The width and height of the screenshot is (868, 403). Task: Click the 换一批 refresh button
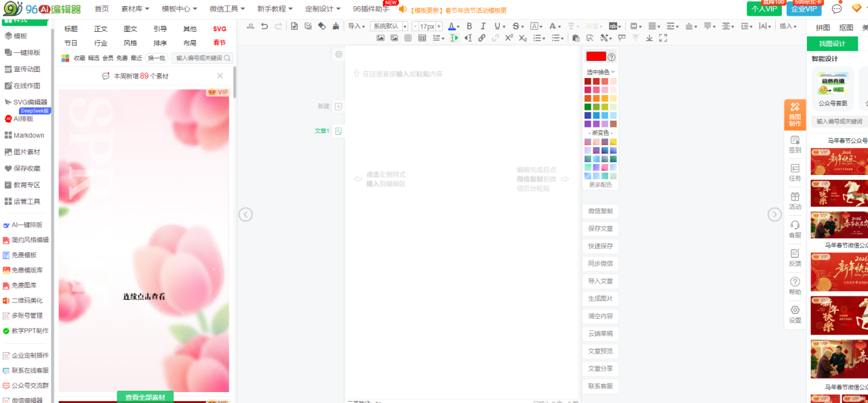(157, 58)
